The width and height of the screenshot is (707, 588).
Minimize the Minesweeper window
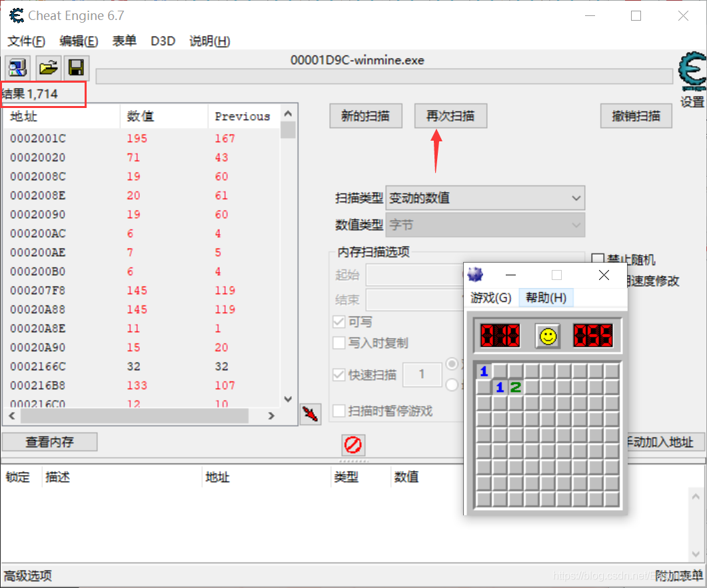511,275
